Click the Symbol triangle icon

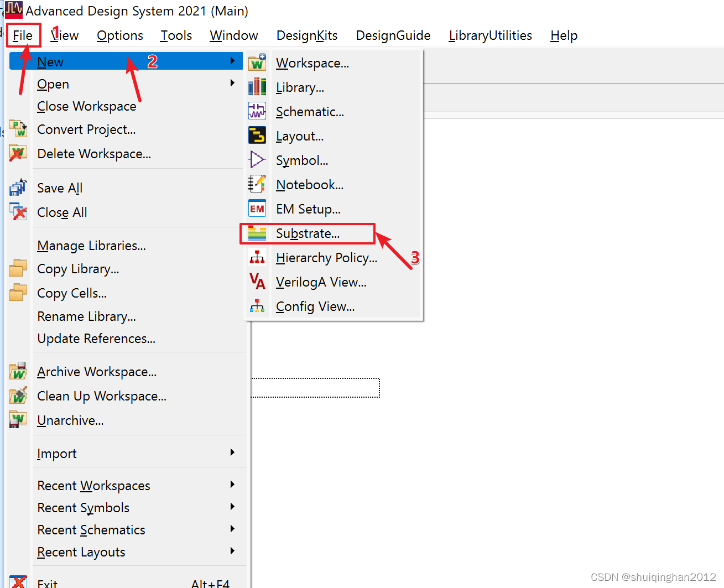pyautogui.click(x=257, y=160)
